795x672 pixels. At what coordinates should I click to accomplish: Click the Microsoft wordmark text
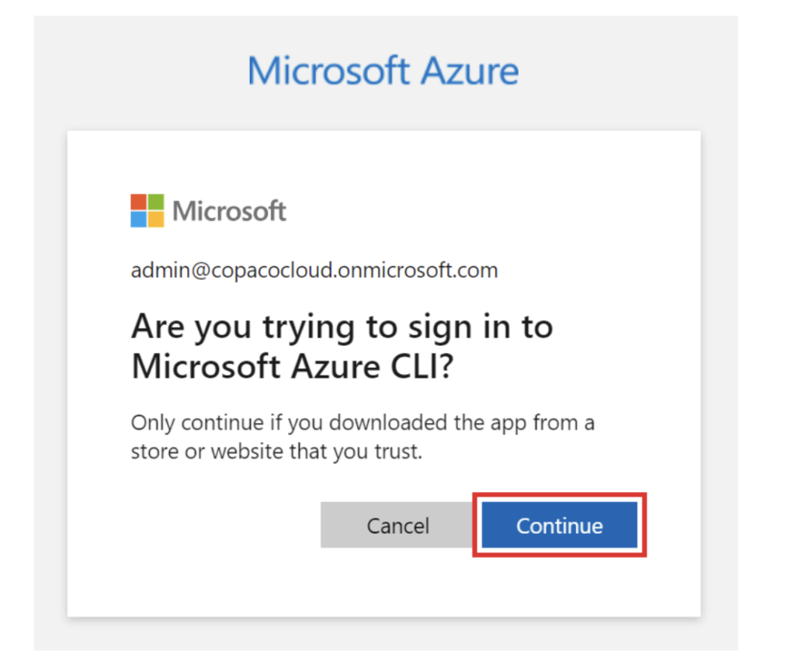pos(229,211)
